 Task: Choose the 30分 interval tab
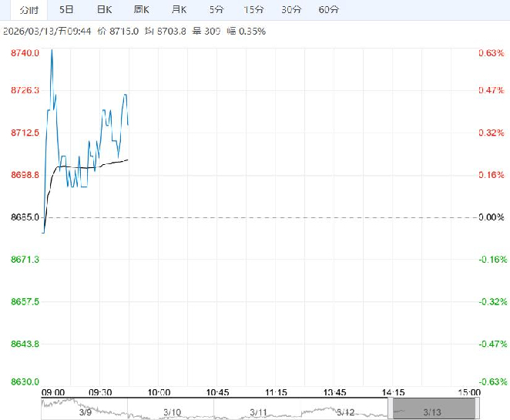pos(291,10)
